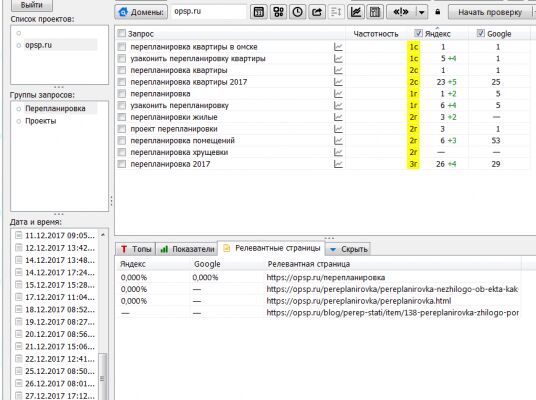Check the 'проект перепланировки' row checkbox
Image resolution: width=536 pixels, height=400 pixels.
point(122,129)
